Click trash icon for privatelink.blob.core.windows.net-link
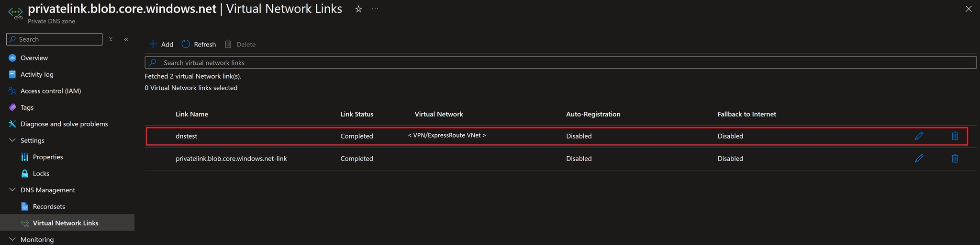 955,158
